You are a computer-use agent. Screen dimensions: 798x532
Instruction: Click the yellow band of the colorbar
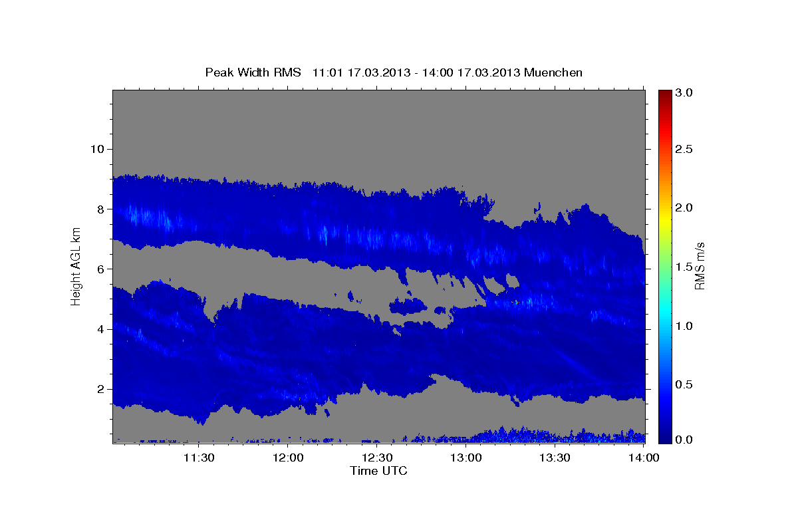click(x=664, y=221)
